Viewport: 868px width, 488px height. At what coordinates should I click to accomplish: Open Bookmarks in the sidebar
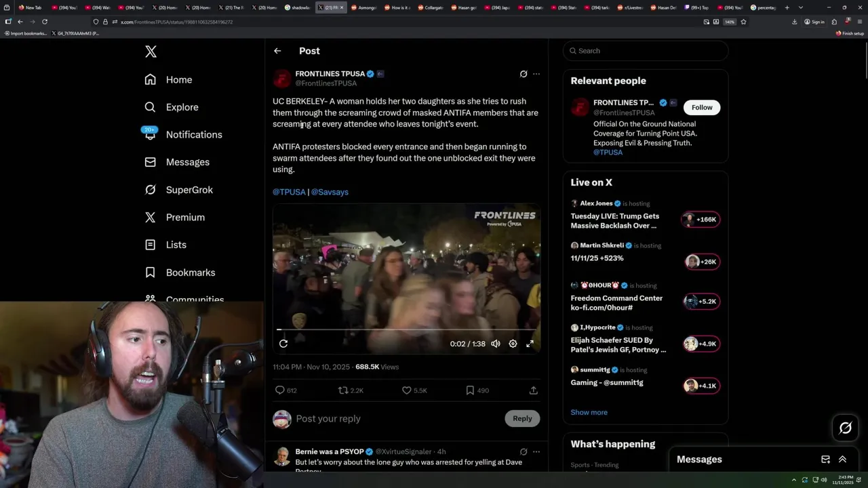[180, 272]
